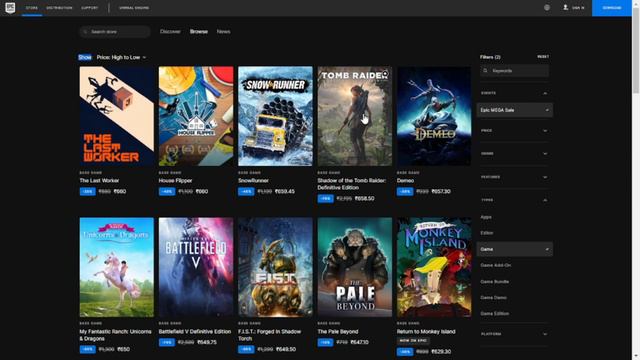This screenshot has width=640, height=360.
Task: Focus the Keywords filter input field
Action: [514, 71]
